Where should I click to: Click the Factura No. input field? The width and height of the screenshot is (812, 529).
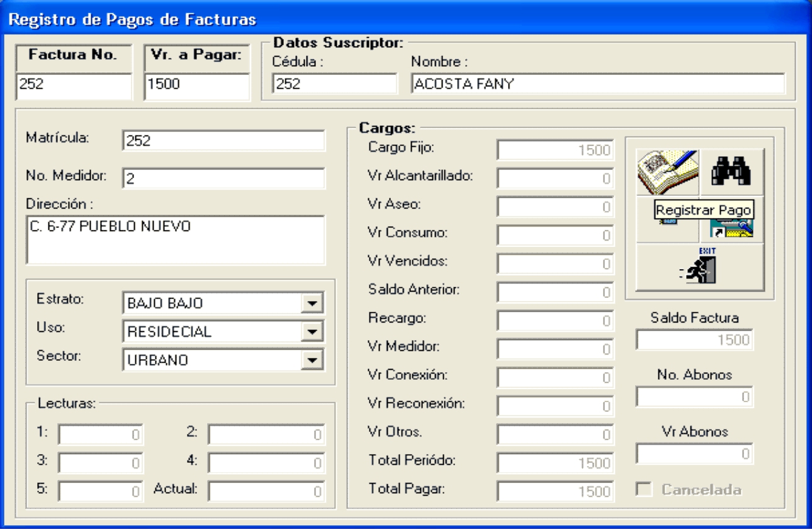pyautogui.click(x=74, y=85)
